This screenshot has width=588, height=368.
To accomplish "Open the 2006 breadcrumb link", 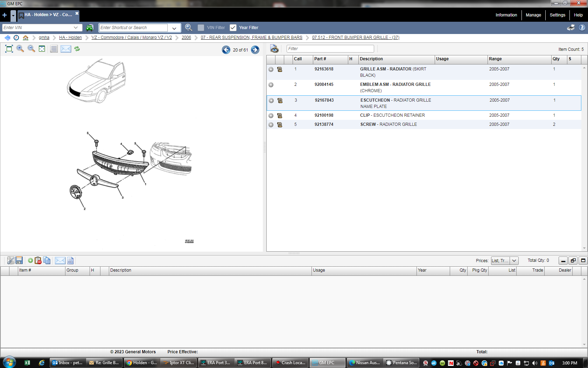I will pos(186,38).
